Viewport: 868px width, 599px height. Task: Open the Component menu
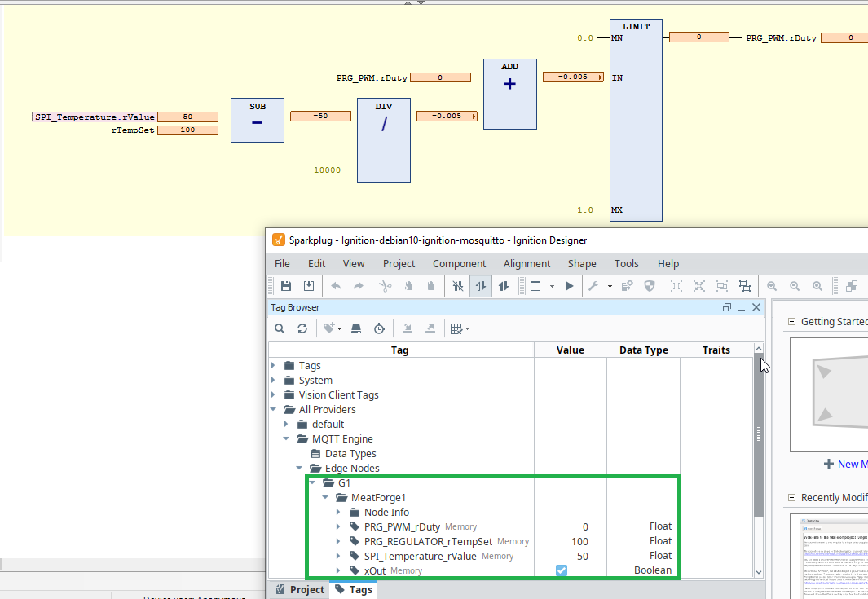[459, 263]
